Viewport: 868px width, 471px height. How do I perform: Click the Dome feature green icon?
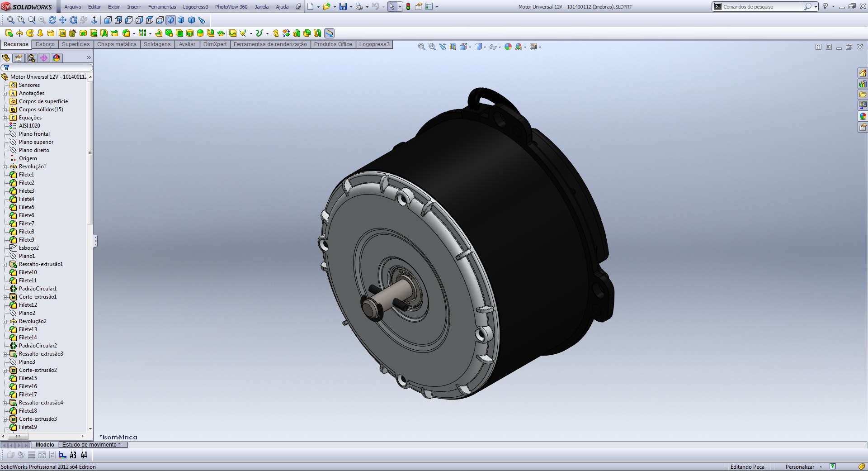coord(200,33)
